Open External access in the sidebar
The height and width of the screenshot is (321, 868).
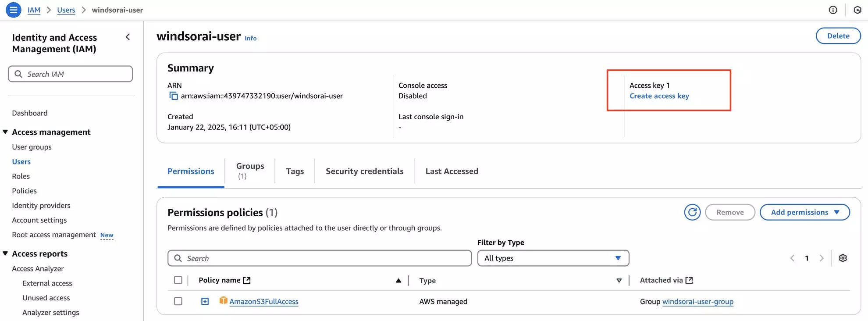click(x=47, y=283)
